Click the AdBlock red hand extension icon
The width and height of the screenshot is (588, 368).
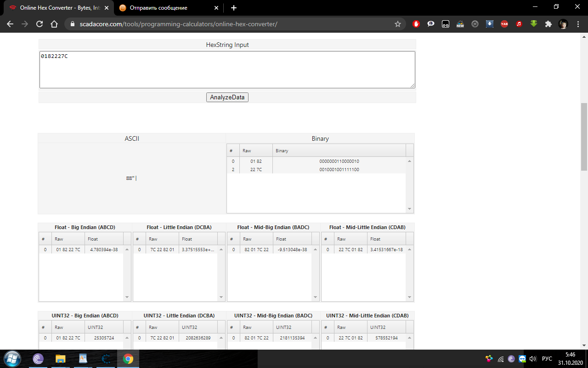click(x=416, y=24)
